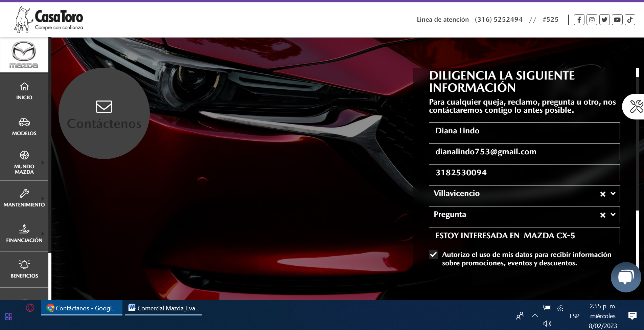Open Windows notification center icon
This screenshot has width=644, height=330.
tap(632, 316)
